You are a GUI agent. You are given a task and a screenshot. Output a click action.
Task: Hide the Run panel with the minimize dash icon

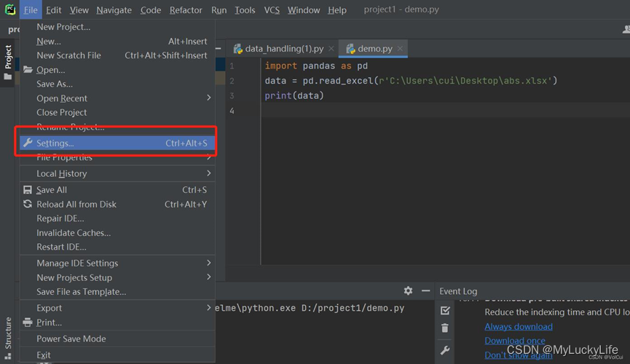pyautogui.click(x=426, y=290)
